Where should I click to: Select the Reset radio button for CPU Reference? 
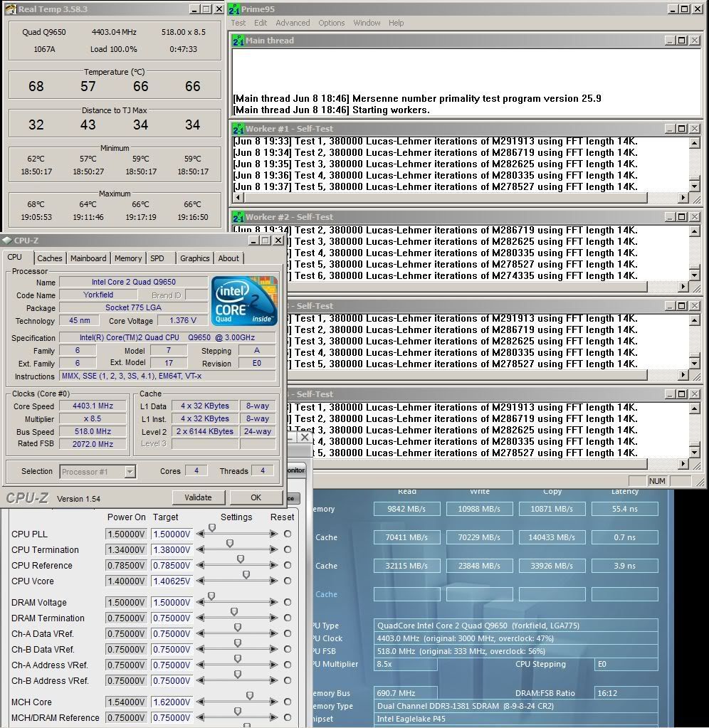pyautogui.click(x=288, y=566)
